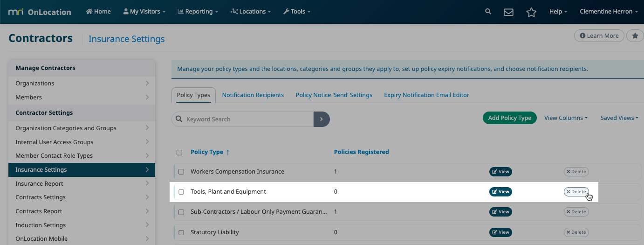The width and height of the screenshot is (644, 245).
Task: View the Workers Compensation Insurance policy
Action: [500, 171]
